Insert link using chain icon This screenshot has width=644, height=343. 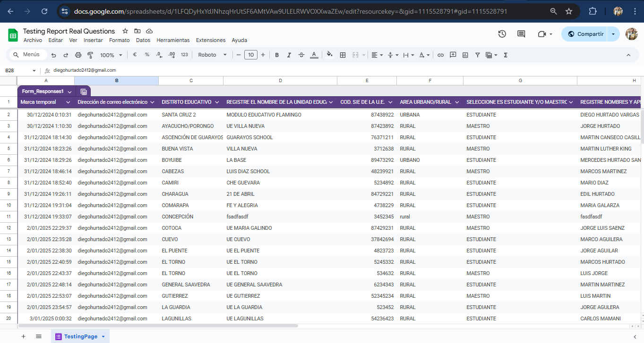tap(440, 55)
